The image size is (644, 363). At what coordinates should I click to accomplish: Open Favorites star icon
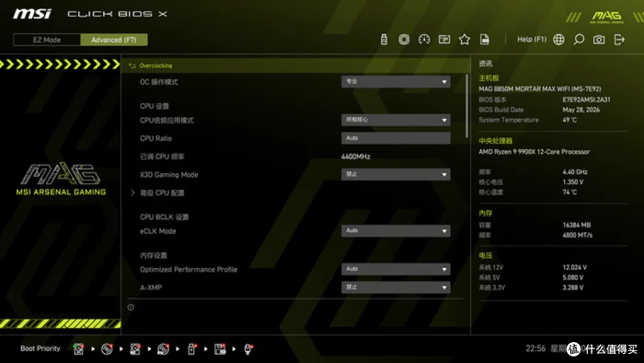tap(464, 39)
